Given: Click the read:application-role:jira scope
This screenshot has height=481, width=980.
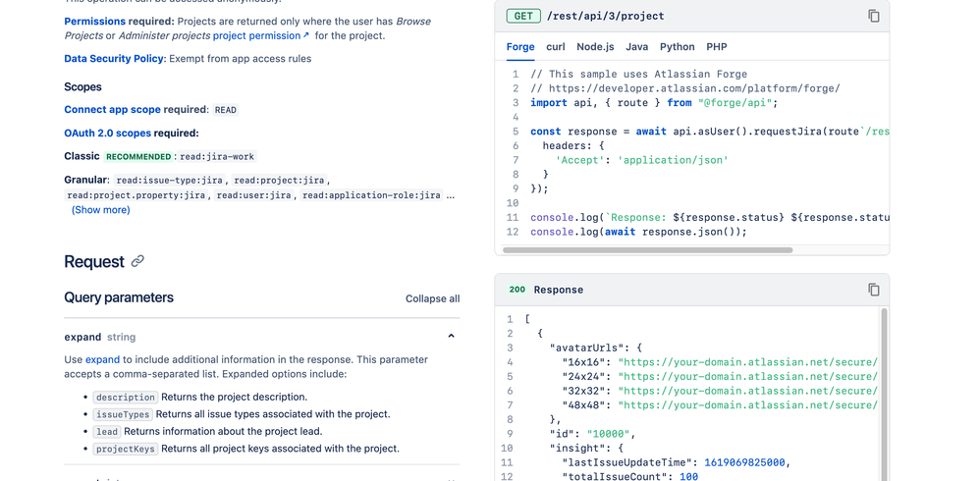Looking at the screenshot, I should point(371,195).
